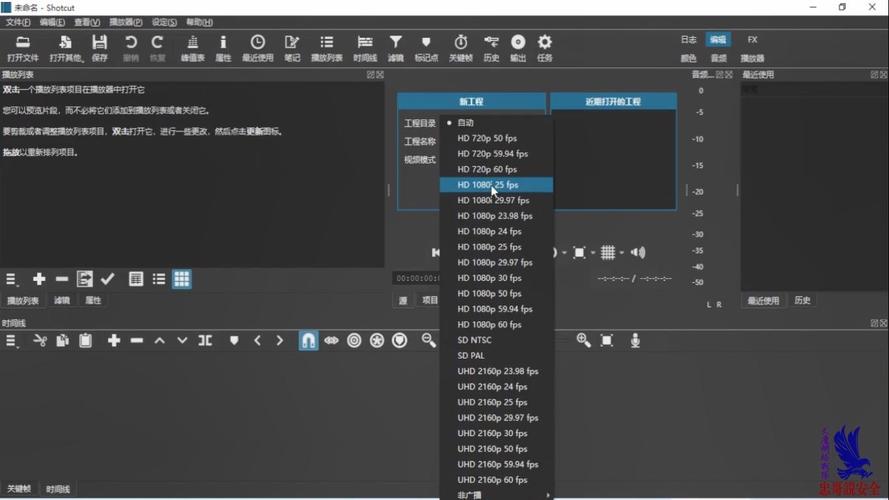The width and height of the screenshot is (889, 500).
Task: Switch to Keyframes bottom tab
Action: coord(19,489)
